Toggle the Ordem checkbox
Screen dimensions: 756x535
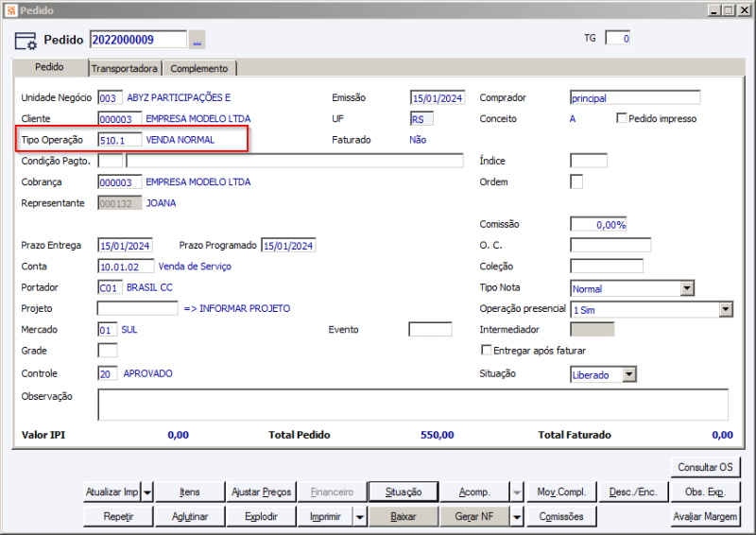click(576, 181)
